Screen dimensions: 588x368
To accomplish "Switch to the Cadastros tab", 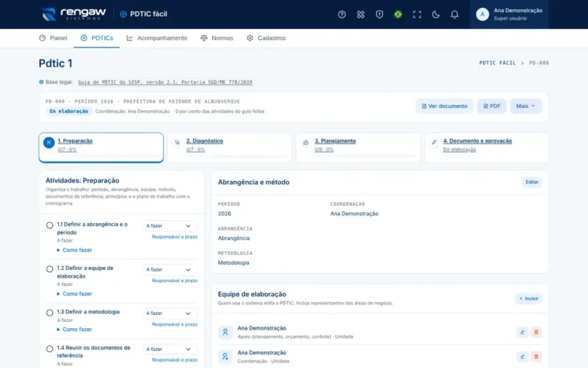I will 266,38.
